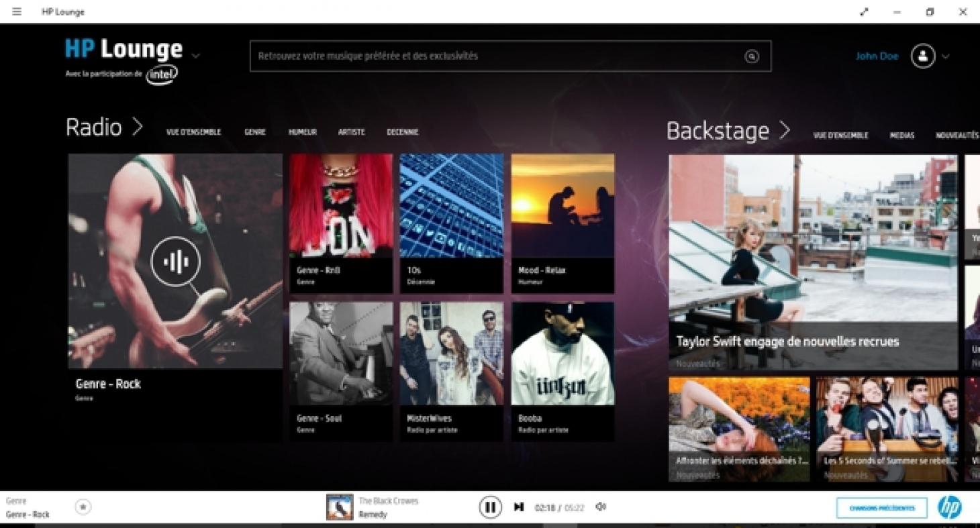The height and width of the screenshot is (528, 980).
Task: Skip to the next track
Action: tap(518, 507)
